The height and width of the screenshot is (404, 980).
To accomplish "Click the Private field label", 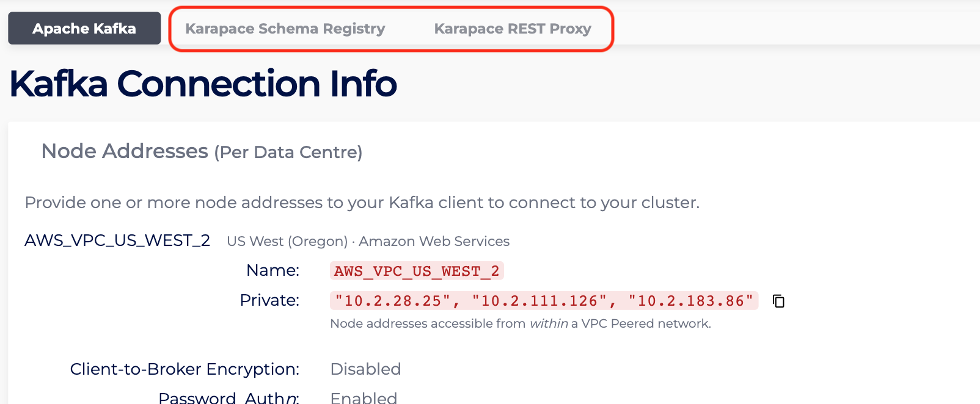I will pos(269,300).
